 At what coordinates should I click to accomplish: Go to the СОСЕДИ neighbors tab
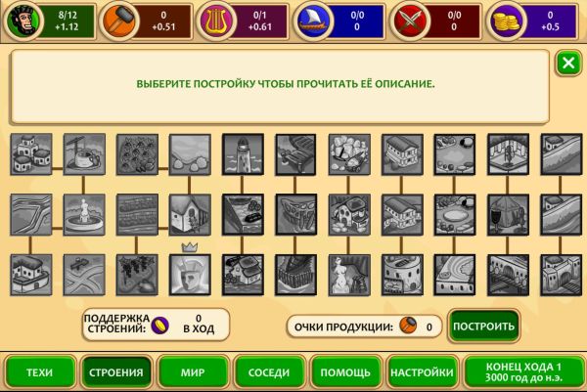click(x=269, y=372)
